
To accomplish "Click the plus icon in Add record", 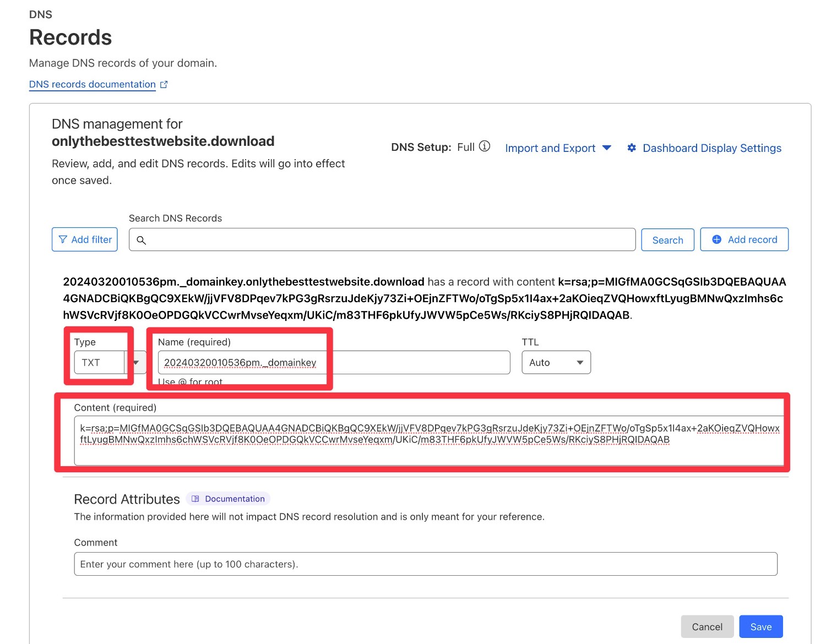I will click(x=717, y=239).
